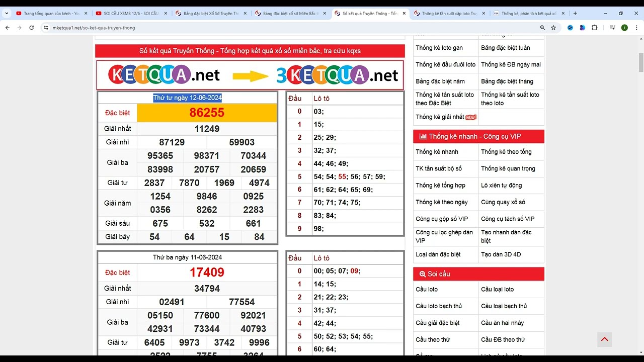
Task: Open the 'Bảng đặc biệt tháng' link
Action: (507, 81)
